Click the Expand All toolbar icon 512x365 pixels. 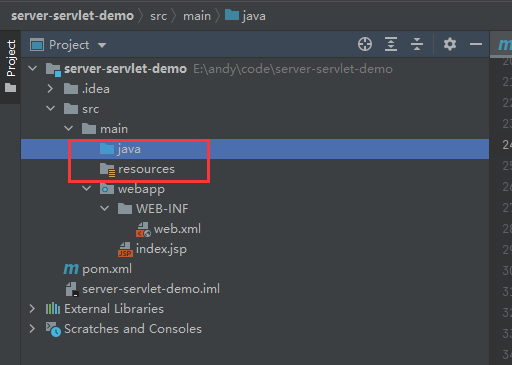click(x=391, y=44)
